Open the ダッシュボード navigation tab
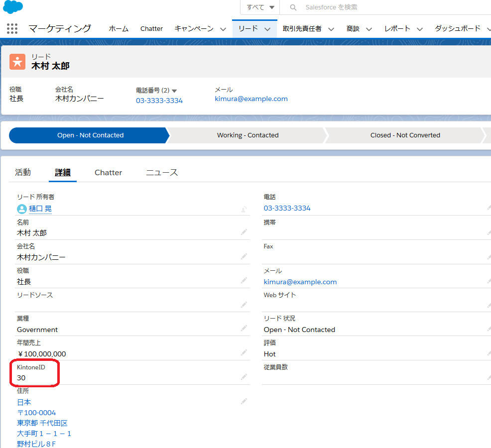The width and height of the screenshot is (491, 448). [x=457, y=28]
